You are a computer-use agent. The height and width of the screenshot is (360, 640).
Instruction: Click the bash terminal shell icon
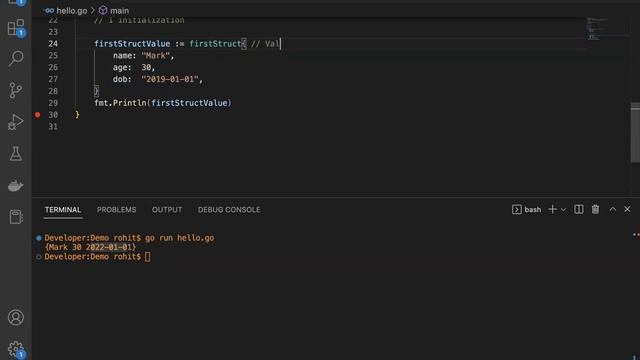coord(516,209)
